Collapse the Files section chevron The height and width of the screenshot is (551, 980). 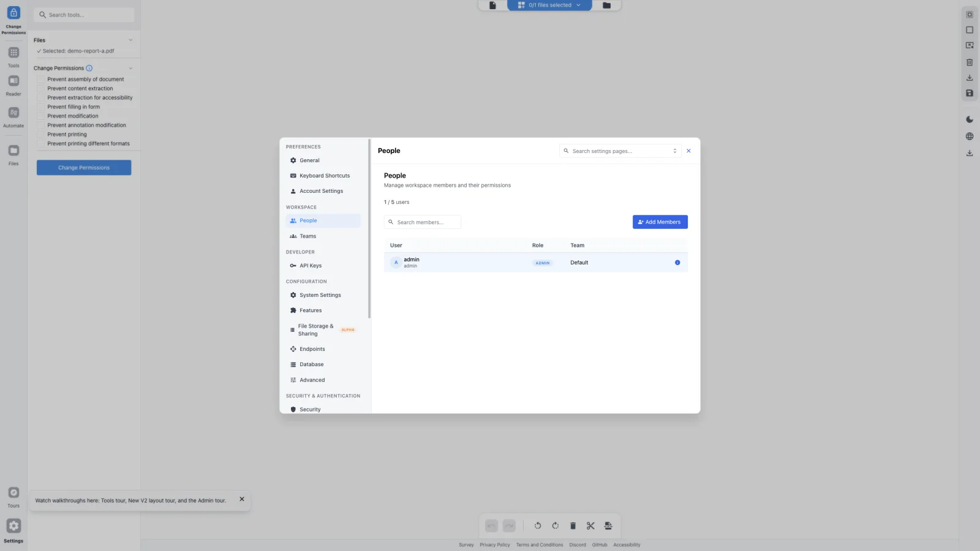pos(130,40)
